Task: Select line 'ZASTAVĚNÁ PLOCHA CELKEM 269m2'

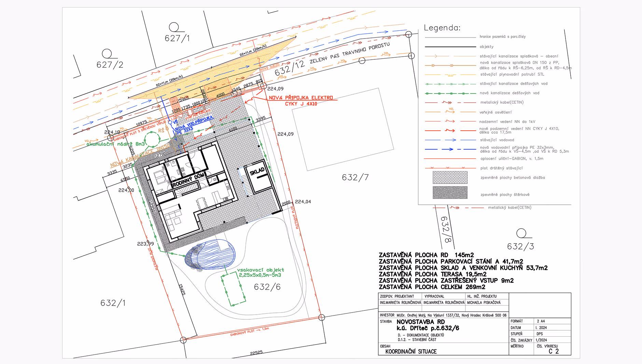Action: (x=432, y=287)
